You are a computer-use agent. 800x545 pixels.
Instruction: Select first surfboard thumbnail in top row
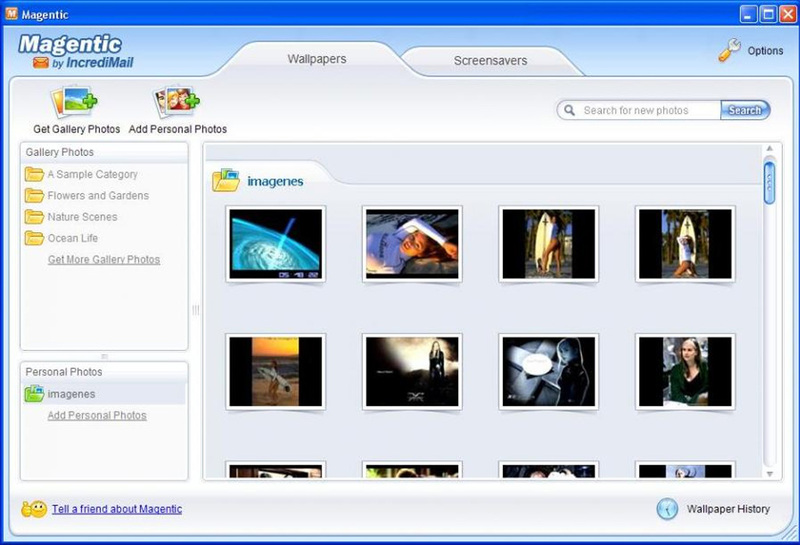(x=548, y=244)
